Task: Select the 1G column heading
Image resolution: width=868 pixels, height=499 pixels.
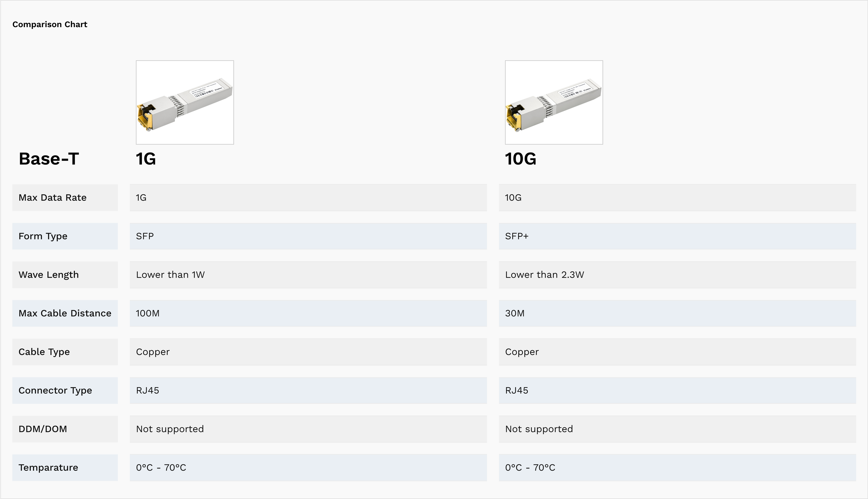Action: click(146, 159)
